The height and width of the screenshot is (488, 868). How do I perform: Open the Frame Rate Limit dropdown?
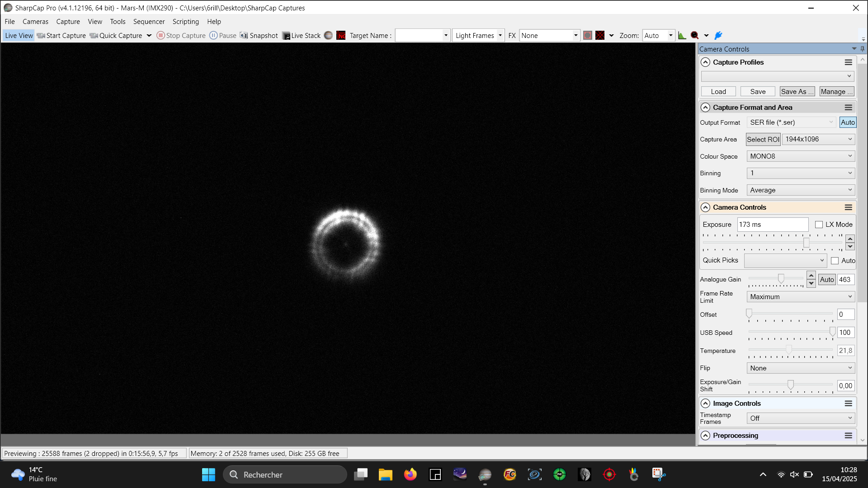(x=800, y=297)
